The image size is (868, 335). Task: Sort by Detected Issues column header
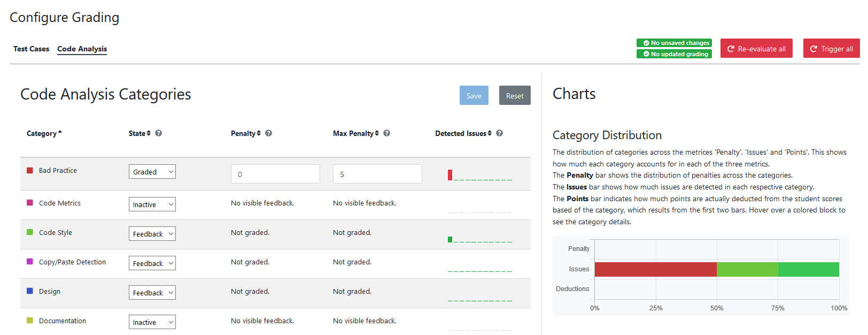coord(463,133)
